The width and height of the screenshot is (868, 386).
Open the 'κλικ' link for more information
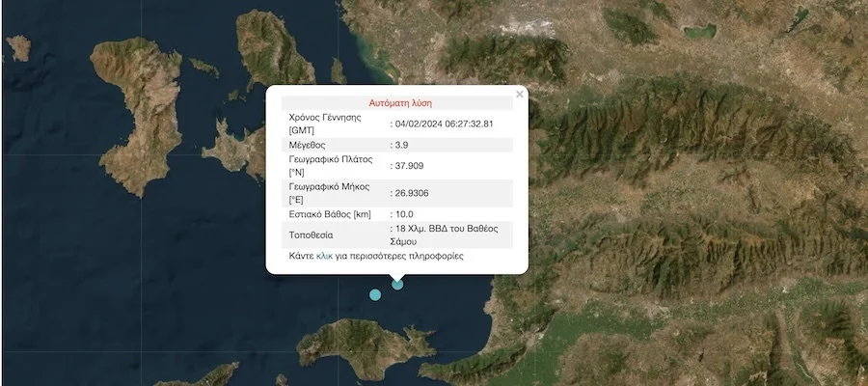click(x=324, y=257)
